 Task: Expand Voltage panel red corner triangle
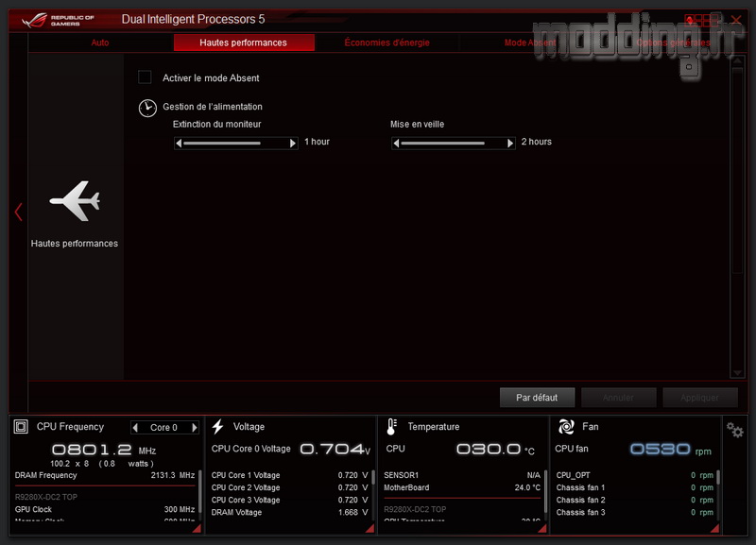tap(369, 529)
